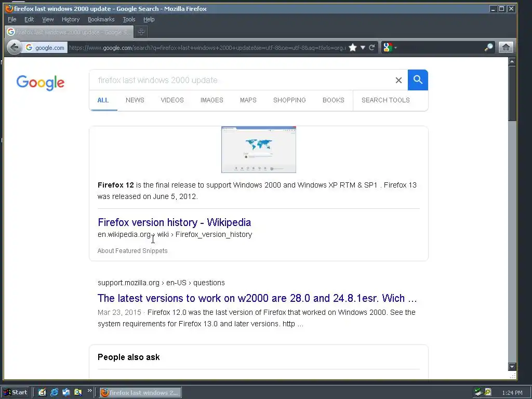Click the en.wikipedia.org breadcrumb URL

pos(175,234)
